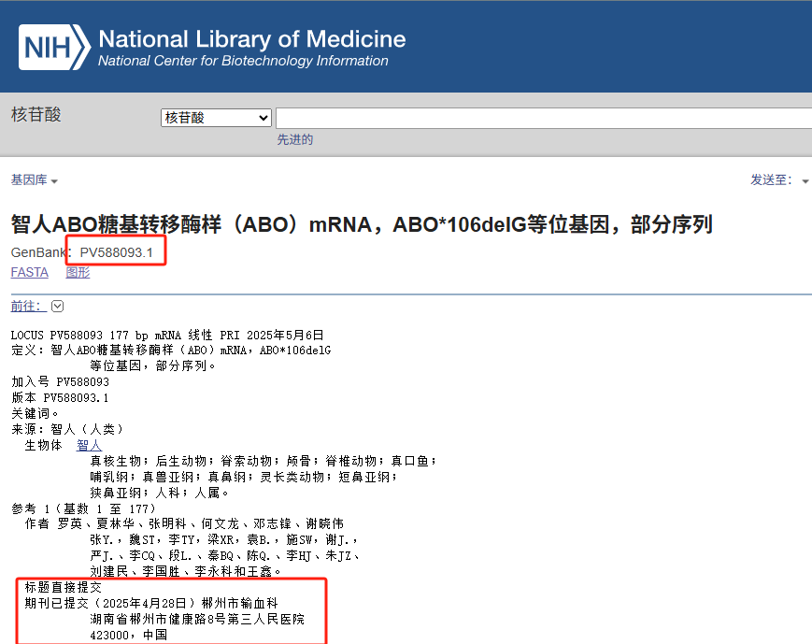This screenshot has height=644, width=812.
Task: Switch to FASTA sequence view
Action: (29, 272)
